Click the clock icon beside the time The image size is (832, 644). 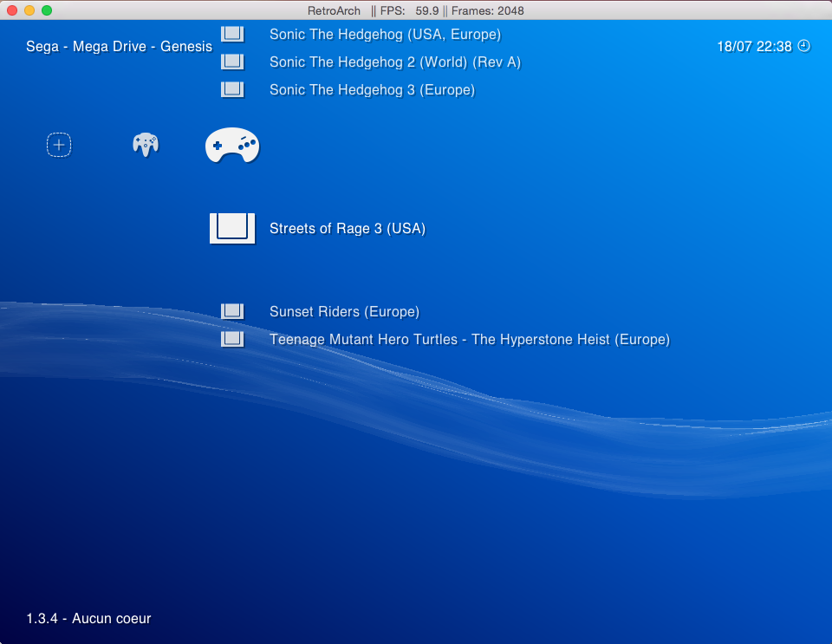pyautogui.click(x=804, y=46)
